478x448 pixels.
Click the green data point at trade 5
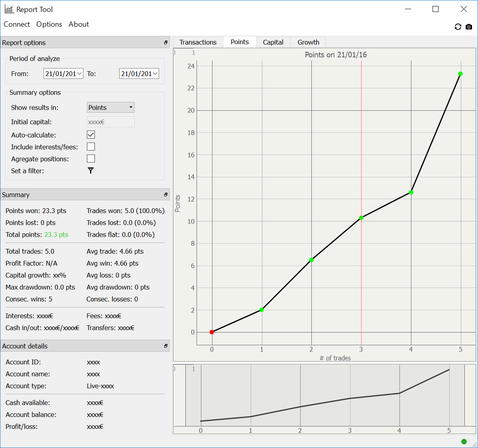coord(460,74)
